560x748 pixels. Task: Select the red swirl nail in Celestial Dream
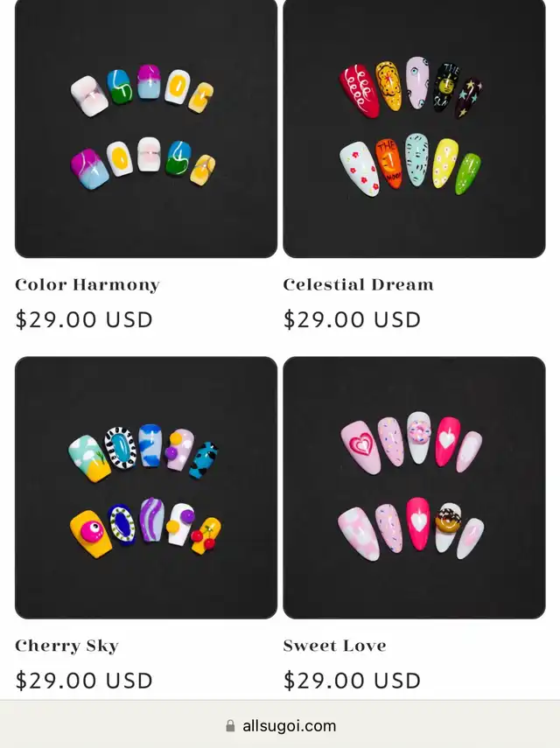click(x=360, y=91)
